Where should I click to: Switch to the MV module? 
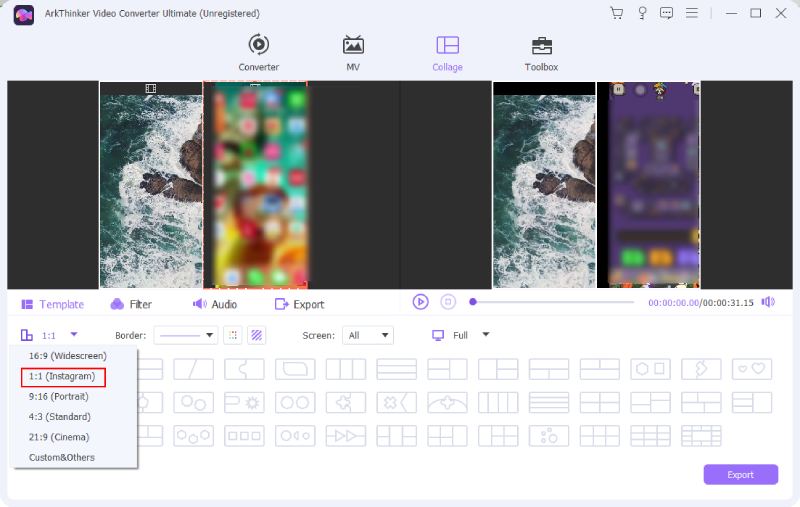coord(353,53)
